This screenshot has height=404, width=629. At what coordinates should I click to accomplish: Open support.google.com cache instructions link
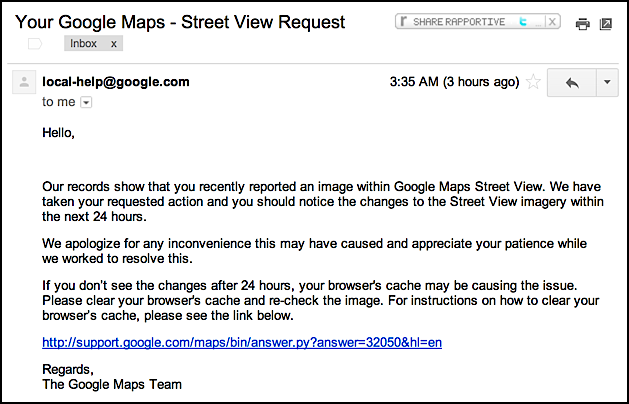(242, 342)
